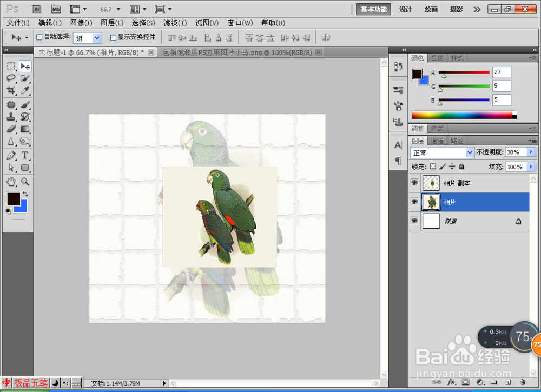Screen dimensions: 541x392
Task: Select the Quick Selection tool
Action: 25,78
